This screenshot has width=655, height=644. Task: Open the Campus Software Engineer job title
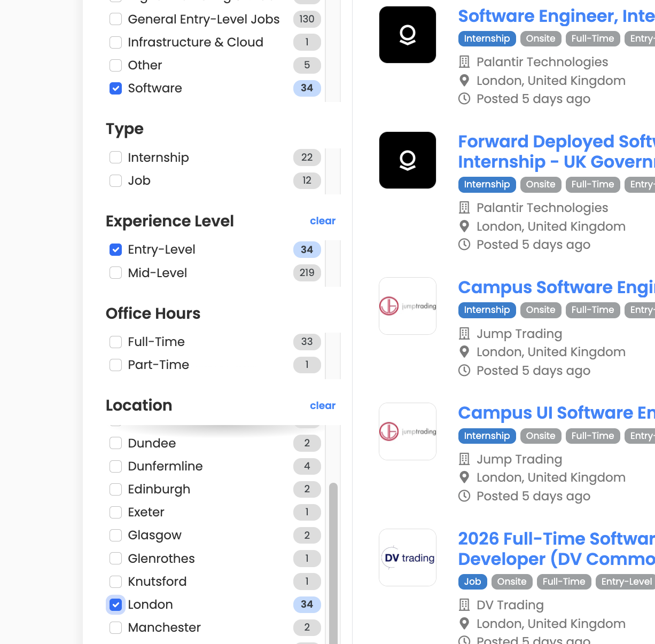pos(556,287)
